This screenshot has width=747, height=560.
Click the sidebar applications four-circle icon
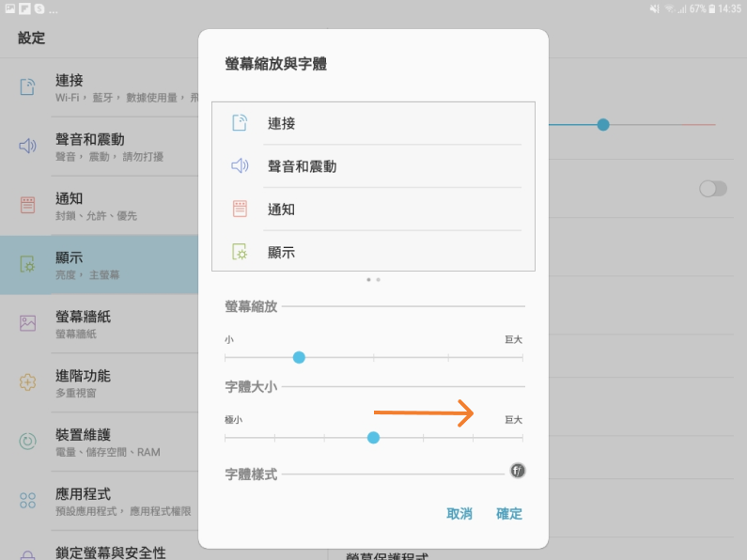27,500
